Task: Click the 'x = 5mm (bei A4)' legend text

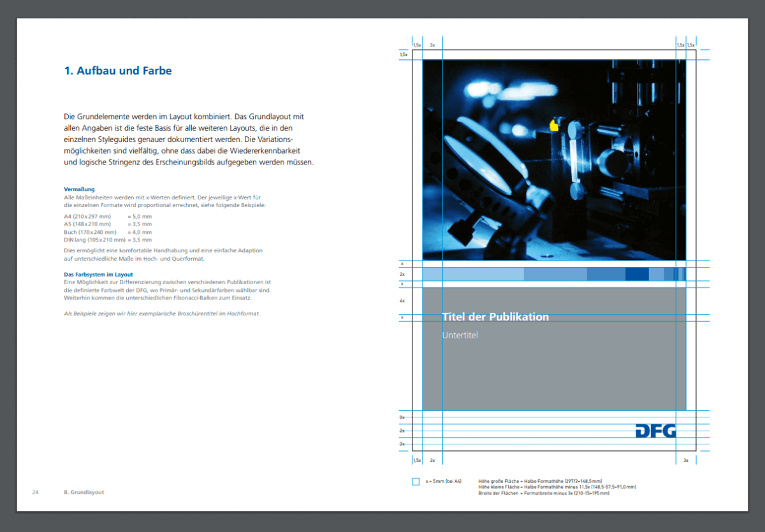Action: (x=443, y=482)
